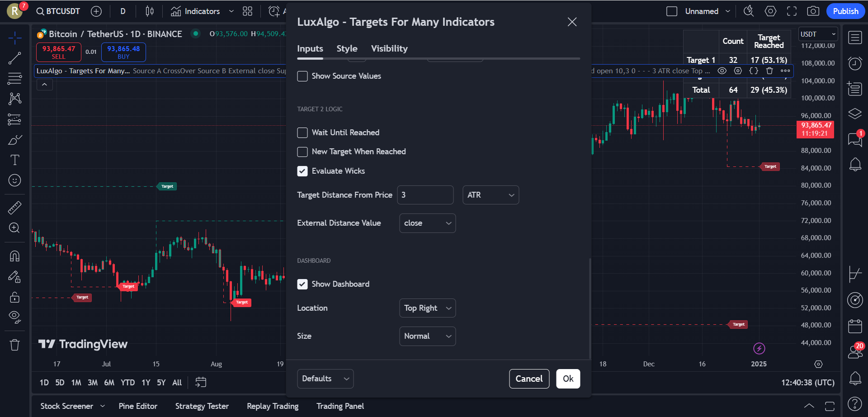Switch to the Style tab
This screenshot has height=417, width=868.
(x=347, y=48)
